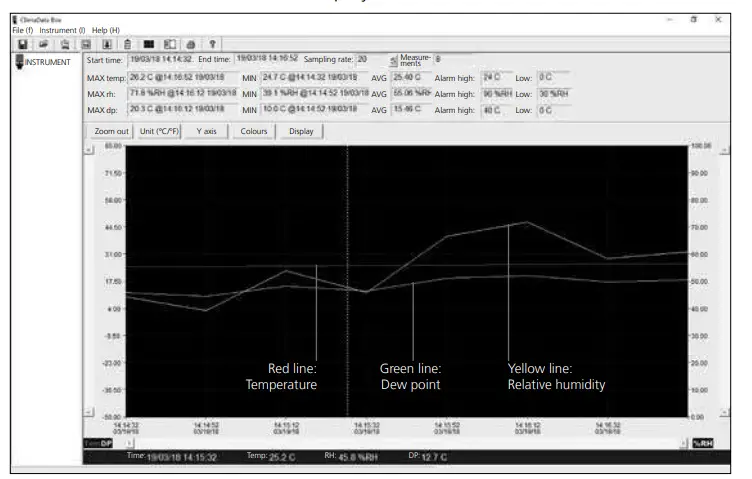
Task: Open the Instrument (I) menu
Action: (62, 30)
